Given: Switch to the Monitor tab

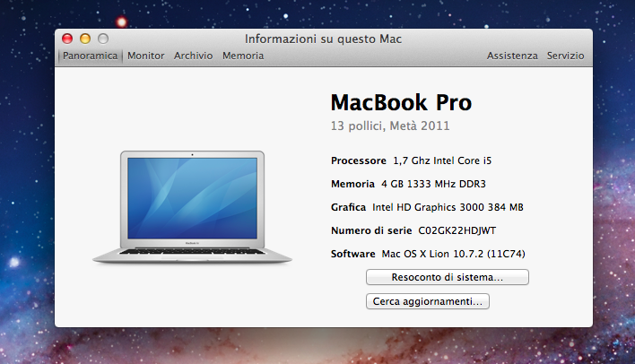Looking at the screenshot, I should 146,56.
